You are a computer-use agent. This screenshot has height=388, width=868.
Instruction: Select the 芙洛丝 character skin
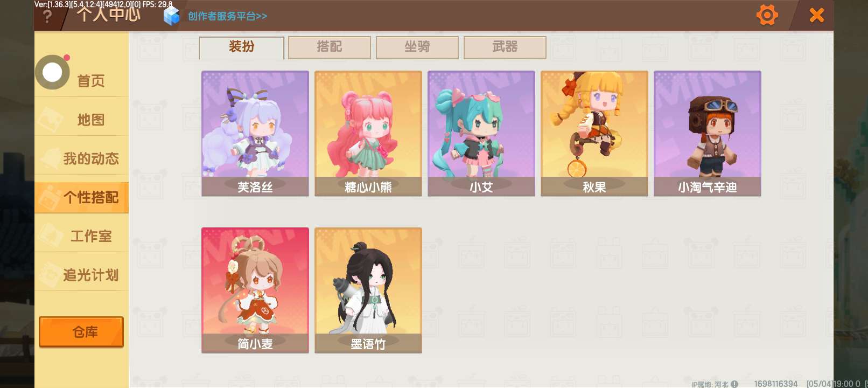[255, 134]
